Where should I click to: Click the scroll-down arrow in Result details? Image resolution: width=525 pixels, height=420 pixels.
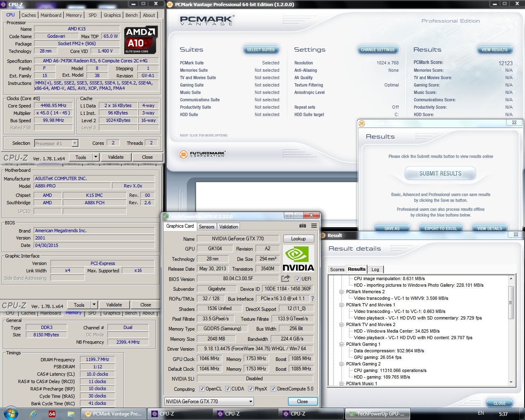coord(511,382)
